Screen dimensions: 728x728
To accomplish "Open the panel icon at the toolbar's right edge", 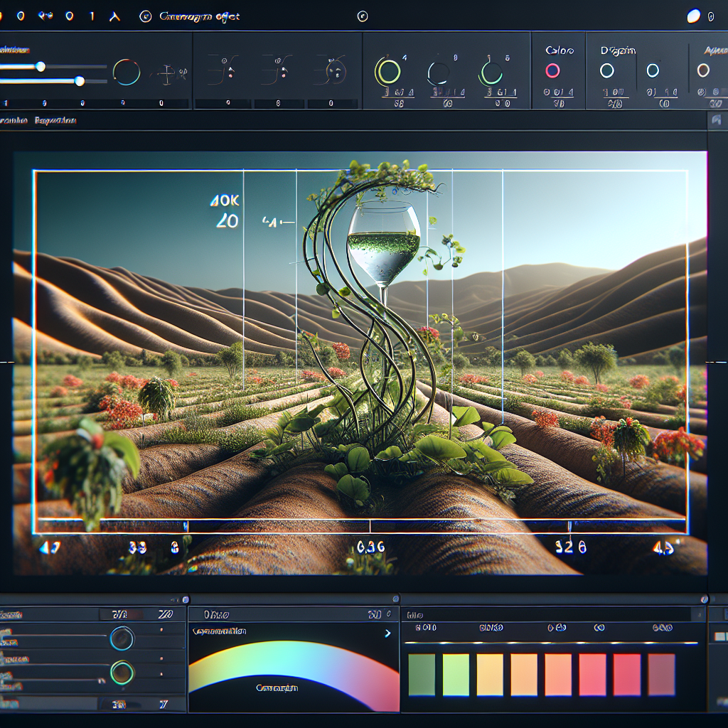I will pyautogui.click(x=717, y=120).
